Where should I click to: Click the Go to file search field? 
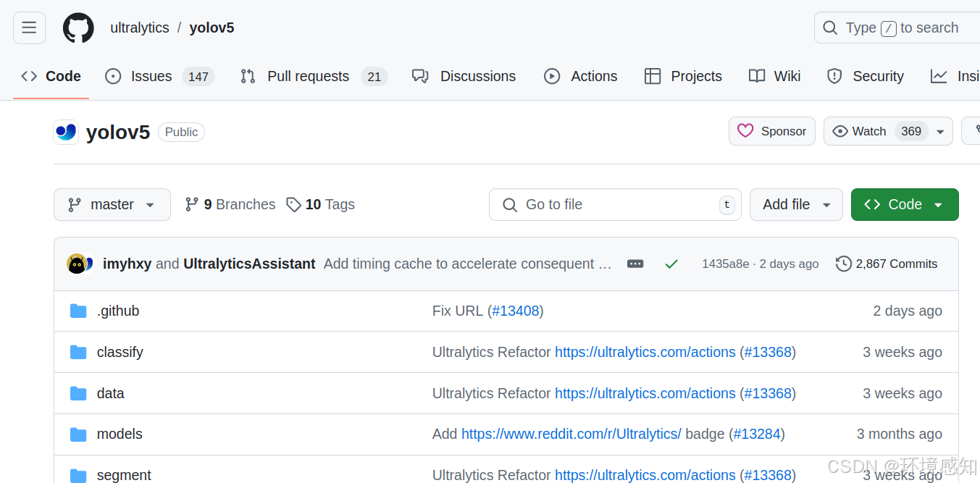pos(615,204)
